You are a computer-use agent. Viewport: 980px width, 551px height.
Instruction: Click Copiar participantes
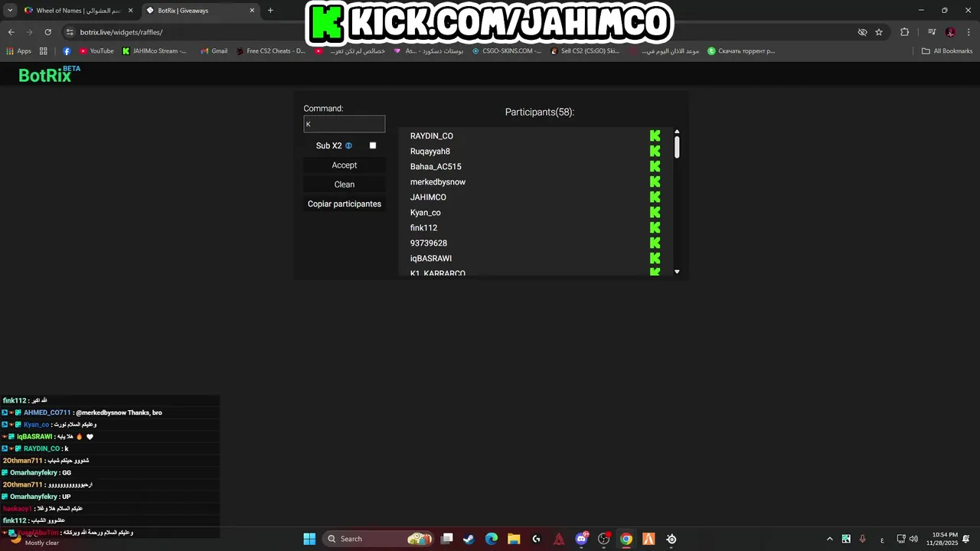coord(345,204)
